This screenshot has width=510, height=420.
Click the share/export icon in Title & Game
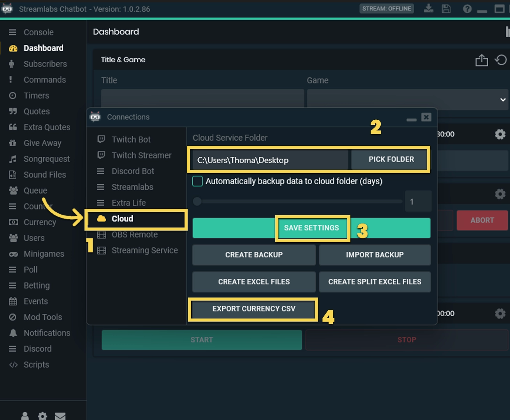coord(482,60)
